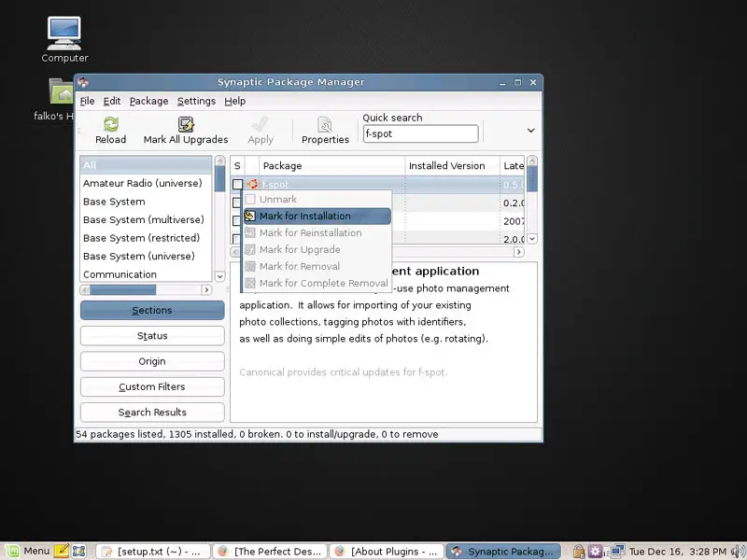
Task: Click the yellow notes icon in the taskbar
Action: tap(62, 551)
